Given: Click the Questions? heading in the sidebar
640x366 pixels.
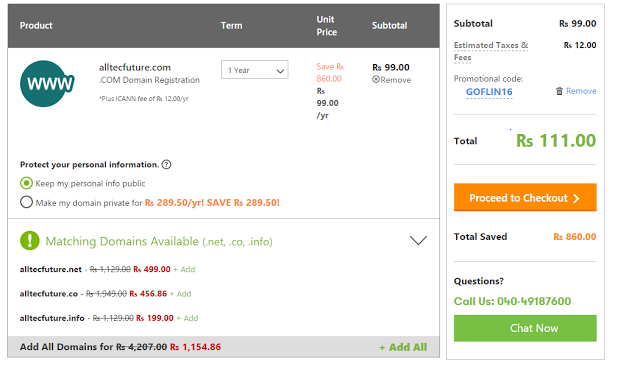Looking at the screenshot, I should (479, 281).
